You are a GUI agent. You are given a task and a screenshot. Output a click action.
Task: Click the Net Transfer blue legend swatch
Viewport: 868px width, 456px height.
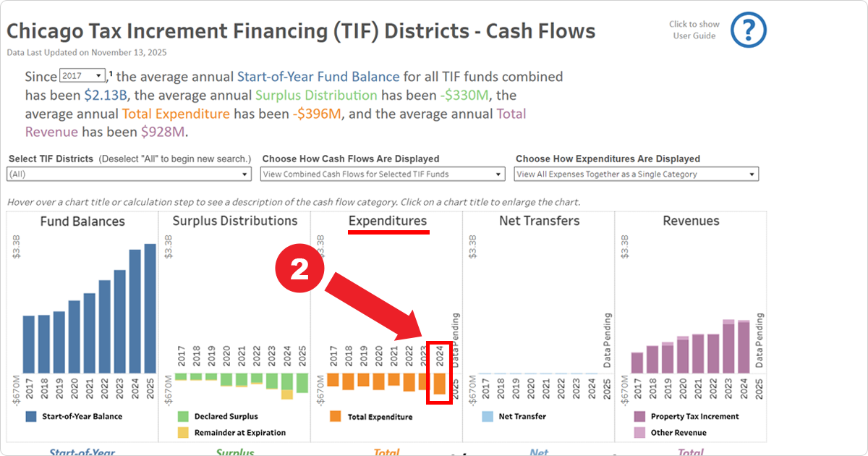point(487,416)
